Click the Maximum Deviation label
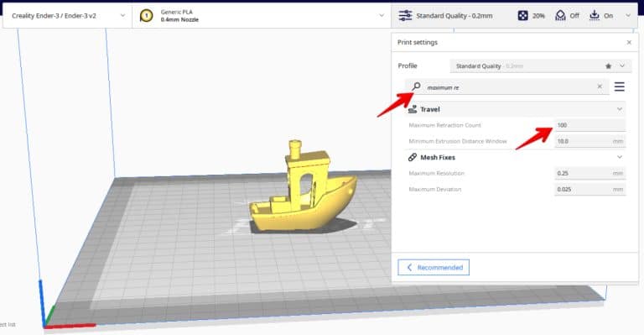The height and width of the screenshot is (335, 644). (x=435, y=189)
